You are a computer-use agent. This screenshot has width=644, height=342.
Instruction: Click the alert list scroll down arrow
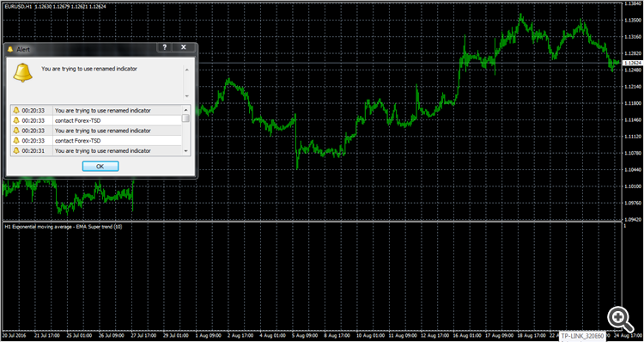(x=186, y=151)
